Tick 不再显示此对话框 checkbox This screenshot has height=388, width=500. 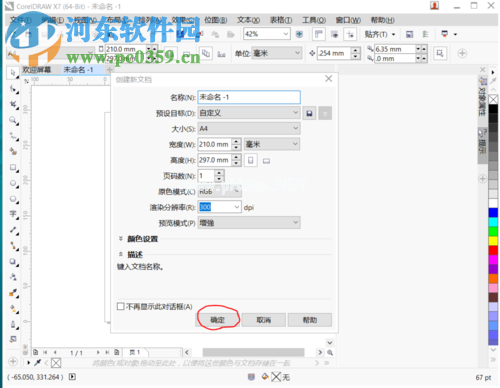pyautogui.click(x=121, y=306)
